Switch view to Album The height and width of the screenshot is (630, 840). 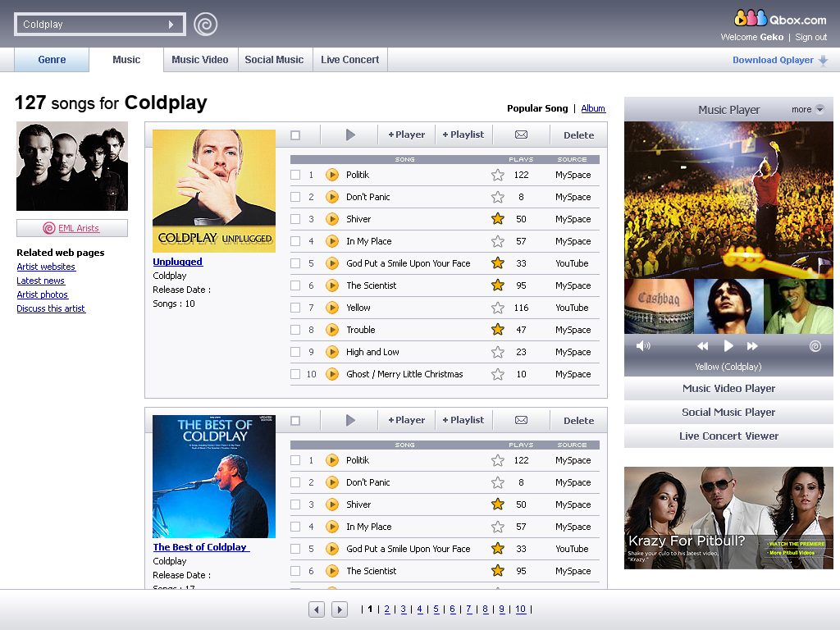593,108
